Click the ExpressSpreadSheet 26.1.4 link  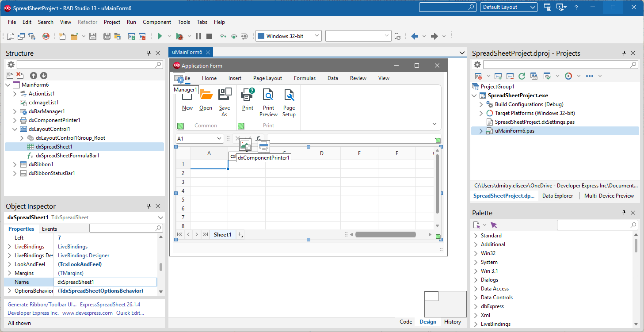pyautogui.click(x=110, y=305)
